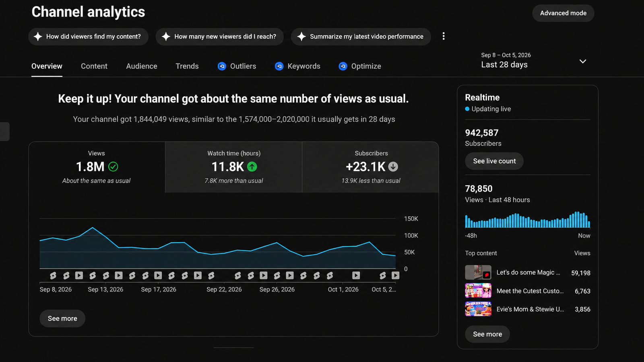The height and width of the screenshot is (362, 644).
Task: Open the three-dot more options menu
Action: point(444,36)
